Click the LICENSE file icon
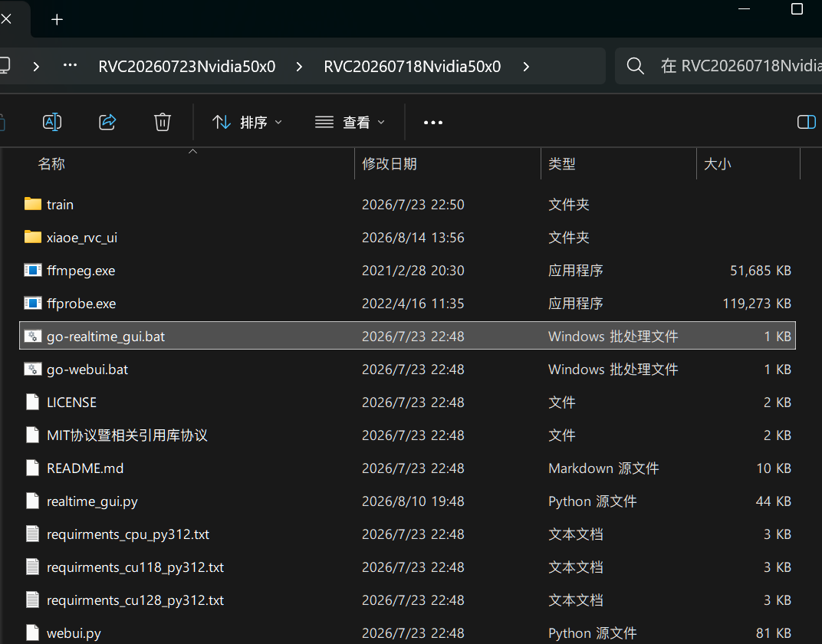This screenshot has height=644, width=822. (x=32, y=402)
